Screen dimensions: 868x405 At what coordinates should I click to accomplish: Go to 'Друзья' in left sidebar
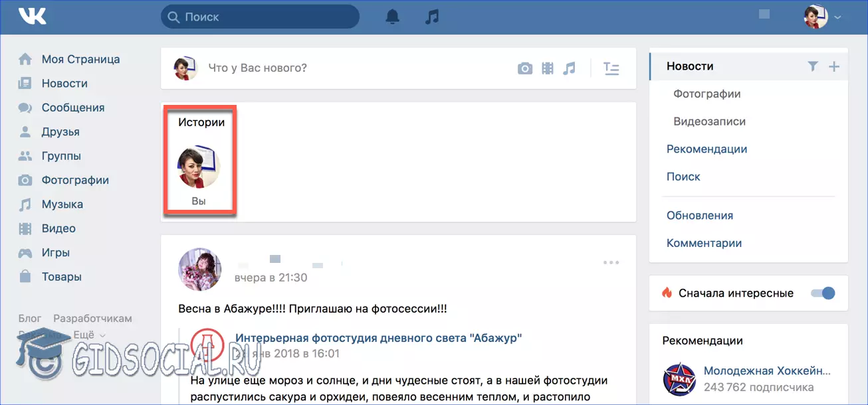pyautogui.click(x=60, y=131)
